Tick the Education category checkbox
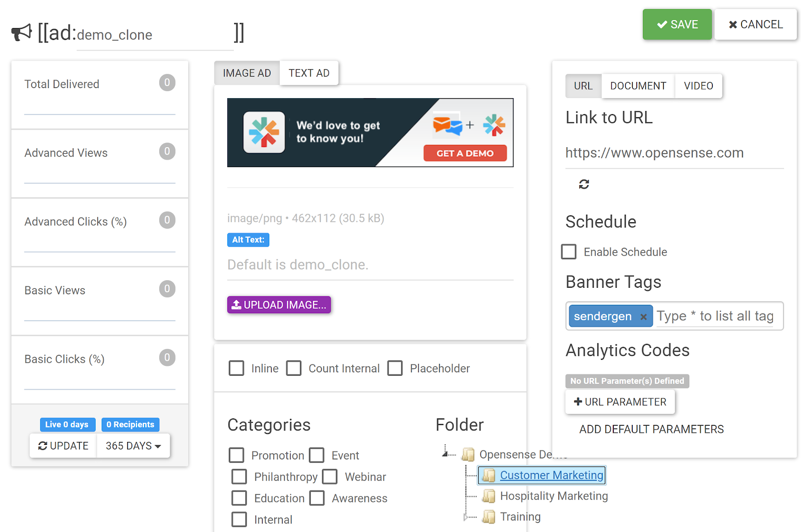 239,498
